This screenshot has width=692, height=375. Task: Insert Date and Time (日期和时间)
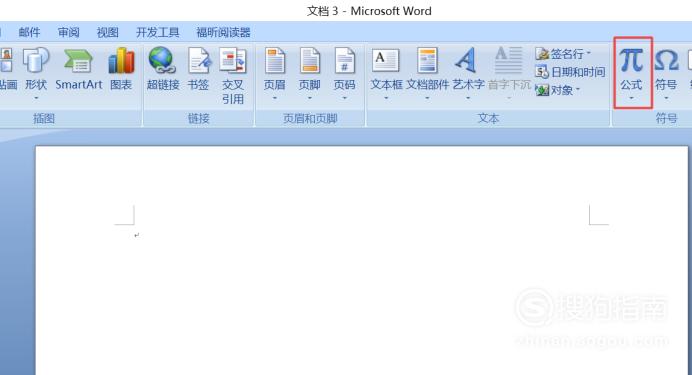570,72
